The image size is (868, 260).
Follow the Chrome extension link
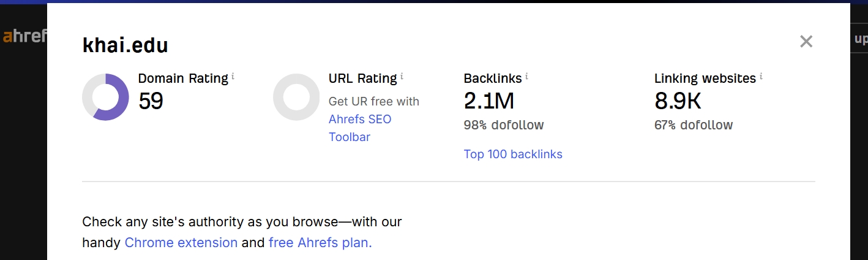(181, 242)
